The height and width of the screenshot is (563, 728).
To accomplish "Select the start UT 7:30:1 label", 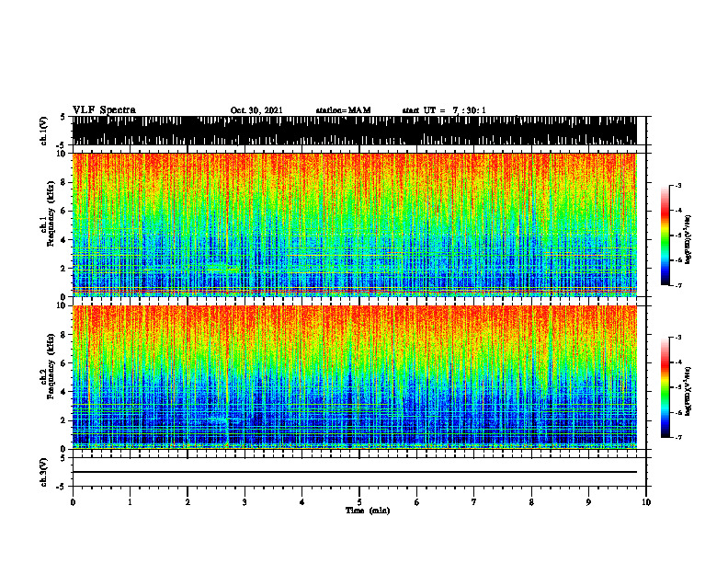I will pyautogui.click(x=444, y=110).
